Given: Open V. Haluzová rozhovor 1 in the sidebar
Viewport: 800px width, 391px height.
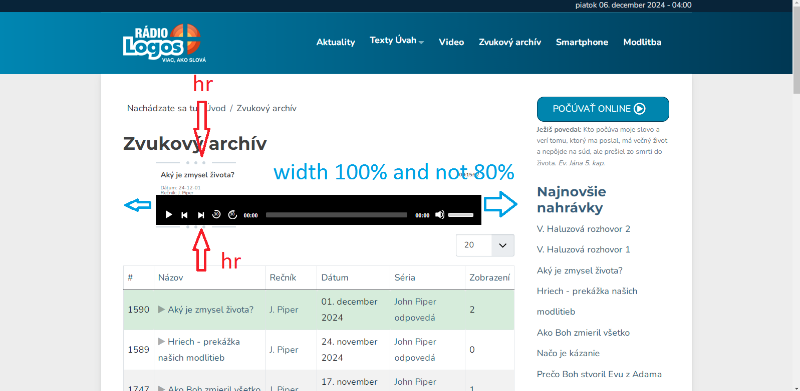Looking at the screenshot, I should point(584,250).
